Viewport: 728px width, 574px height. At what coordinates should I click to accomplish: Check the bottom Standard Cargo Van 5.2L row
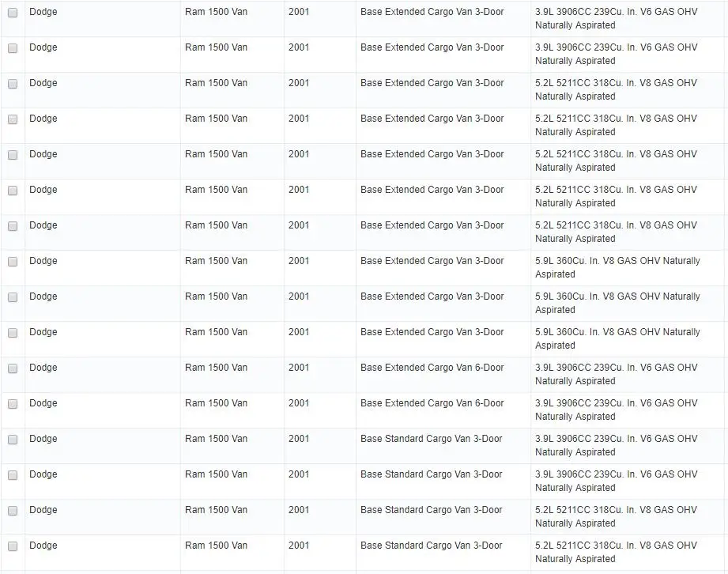[x=13, y=546]
